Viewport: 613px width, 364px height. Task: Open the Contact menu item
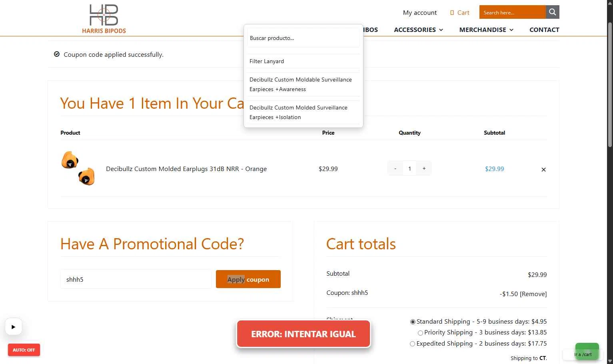point(544,30)
